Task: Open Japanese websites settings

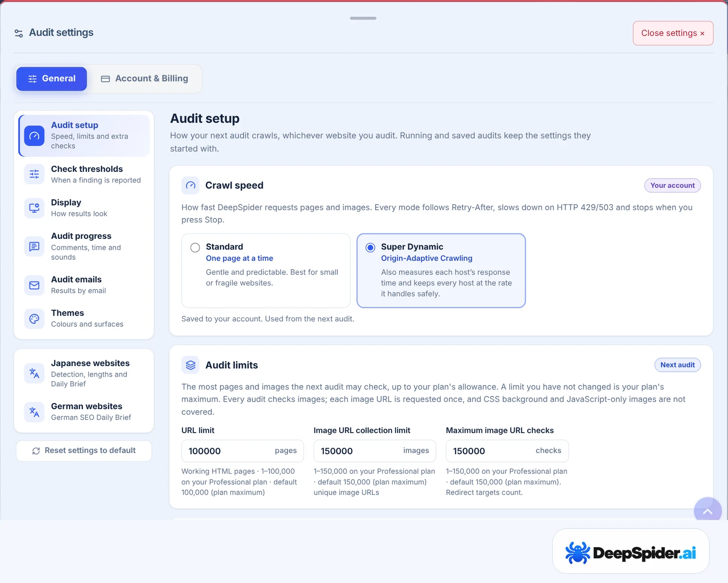Action: tap(84, 373)
